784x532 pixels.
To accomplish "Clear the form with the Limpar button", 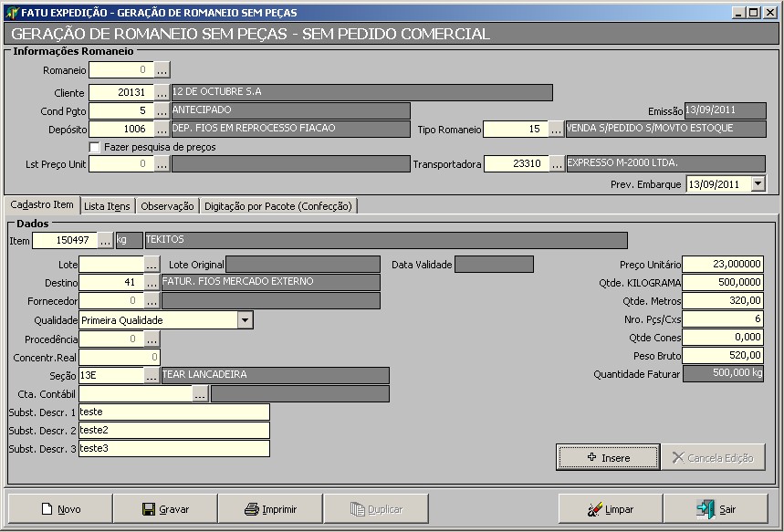I will (x=611, y=509).
